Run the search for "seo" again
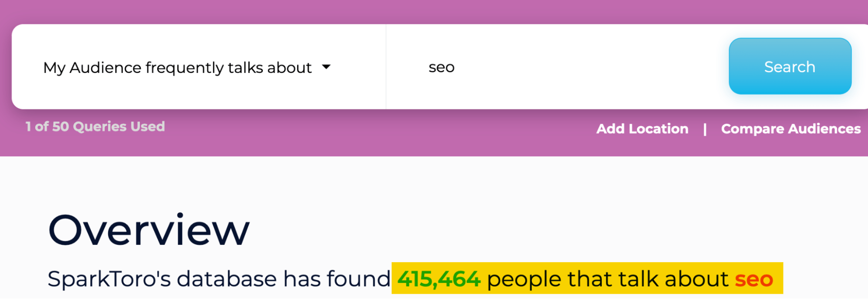This screenshot has height=299, width=868. pos(789,66)
